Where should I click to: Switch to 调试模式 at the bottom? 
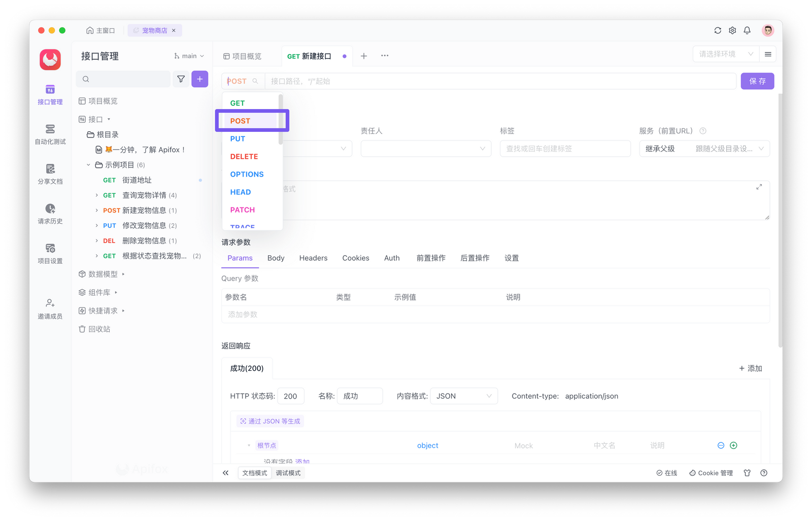(x=288, y=472)
